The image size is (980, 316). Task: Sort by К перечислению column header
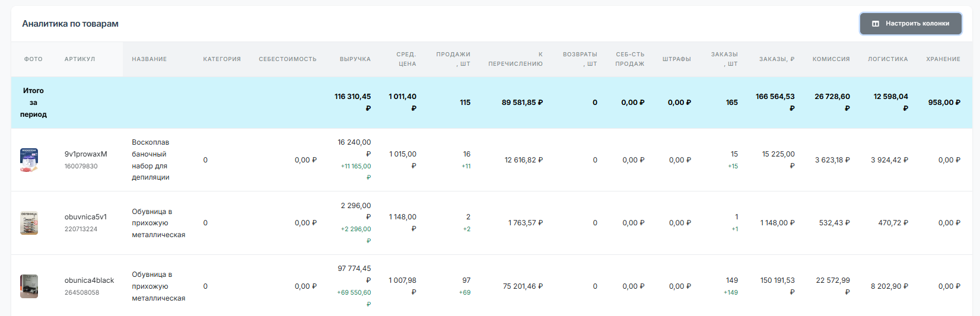515,59
